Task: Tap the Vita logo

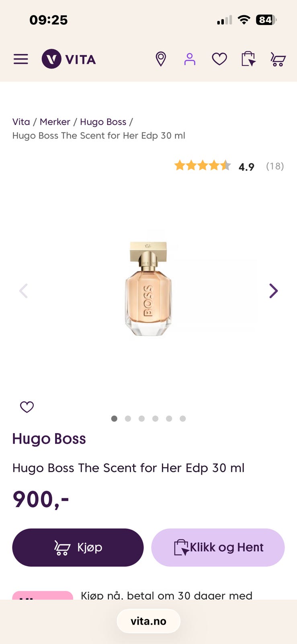Action: [x=69, y=59]
